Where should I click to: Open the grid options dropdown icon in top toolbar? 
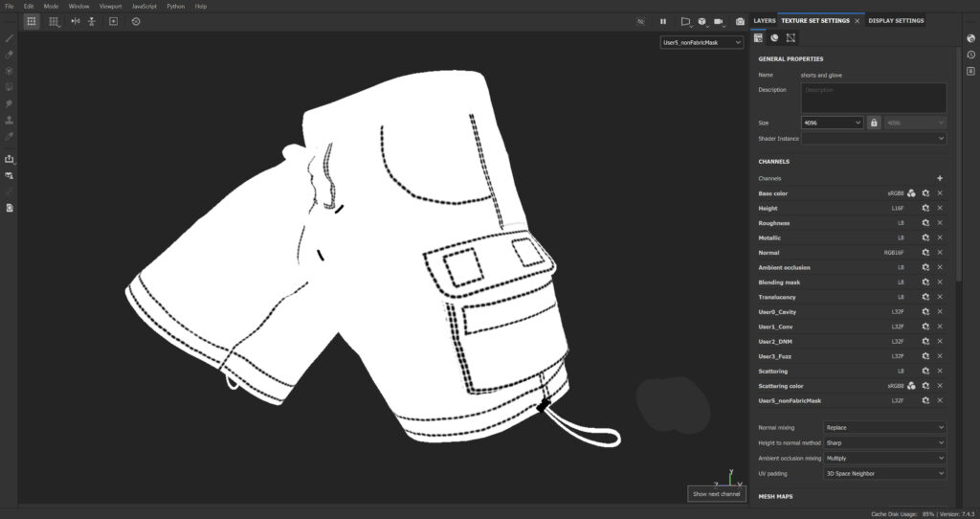click(x=55, y=22)
